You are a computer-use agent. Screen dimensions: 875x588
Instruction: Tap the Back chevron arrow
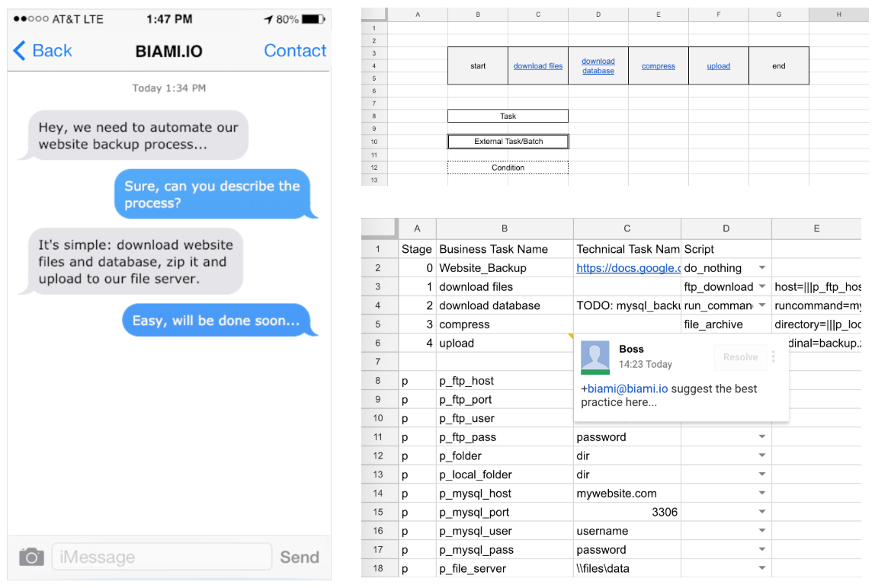(x=20, y=51)
